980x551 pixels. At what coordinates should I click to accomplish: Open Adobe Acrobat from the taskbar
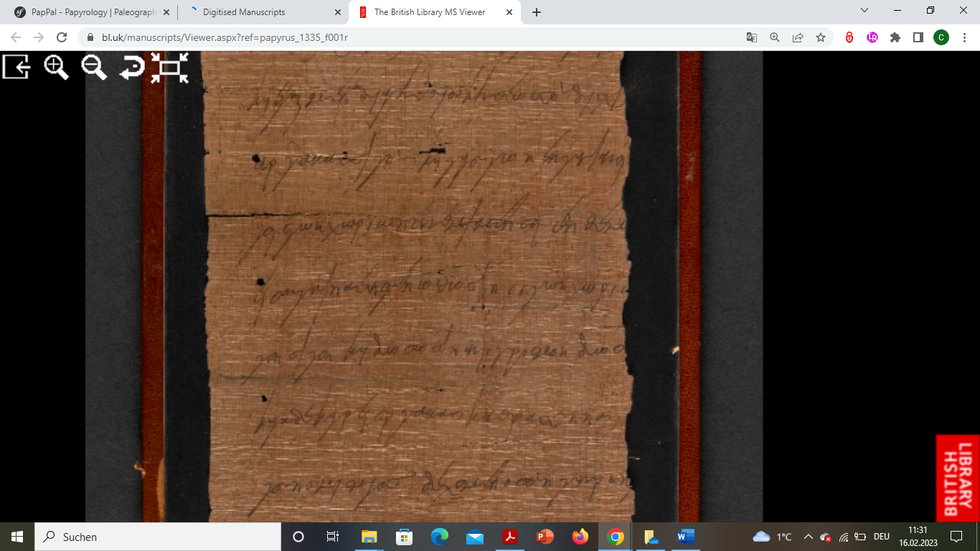509,537
